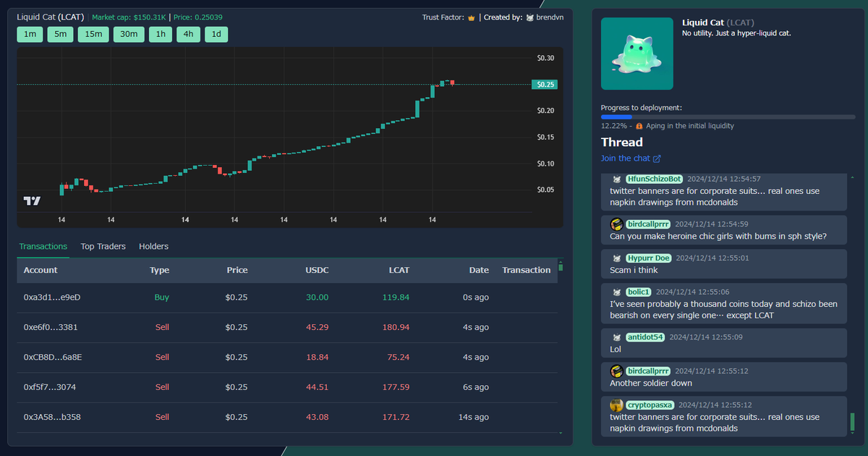Click the thread chat scrollbar
Image resolution: width=868 pixels, height=456 pixels.
click(852, 421)
